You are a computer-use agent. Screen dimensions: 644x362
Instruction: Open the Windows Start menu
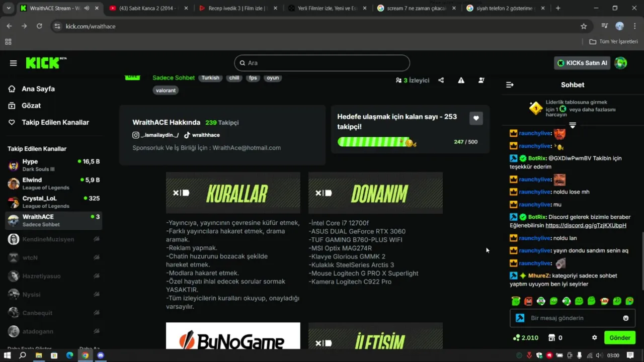[8, 355]
